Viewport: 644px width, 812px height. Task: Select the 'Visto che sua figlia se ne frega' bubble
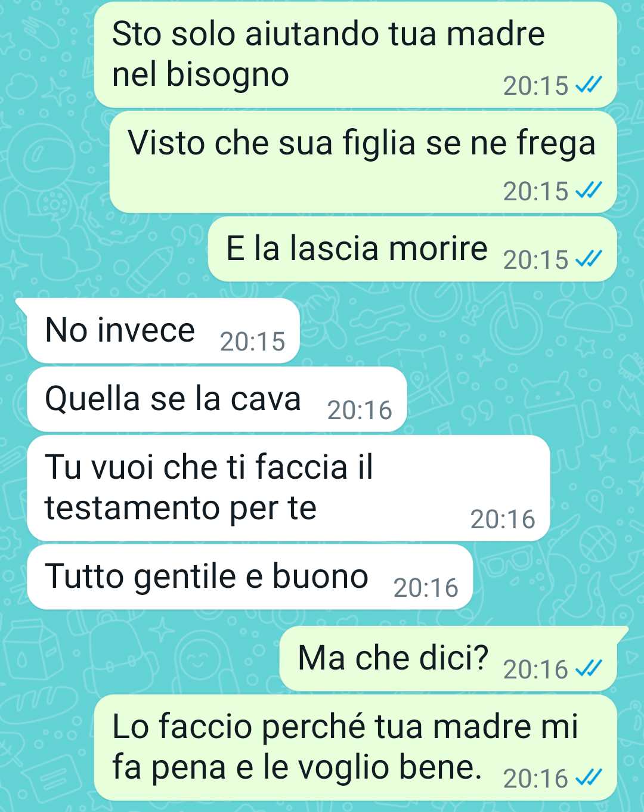tap(363, 162)
